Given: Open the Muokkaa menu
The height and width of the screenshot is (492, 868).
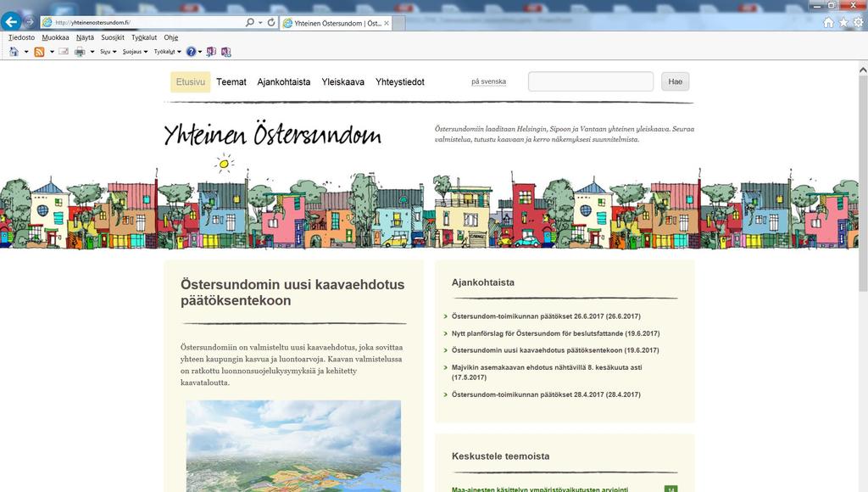Looking at the screenshot, I should 55,37.
